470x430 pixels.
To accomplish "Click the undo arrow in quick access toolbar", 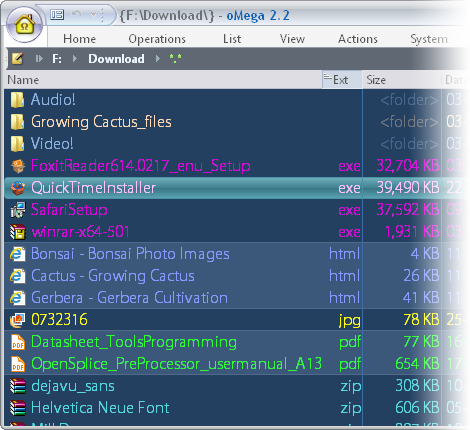I will pos(76,14).
